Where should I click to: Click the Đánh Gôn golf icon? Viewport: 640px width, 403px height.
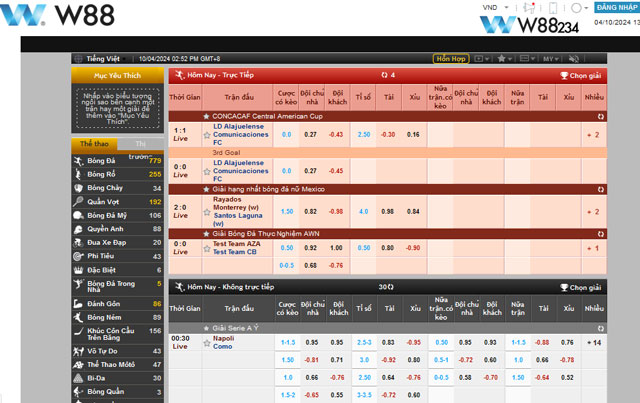tap(78, 304)
